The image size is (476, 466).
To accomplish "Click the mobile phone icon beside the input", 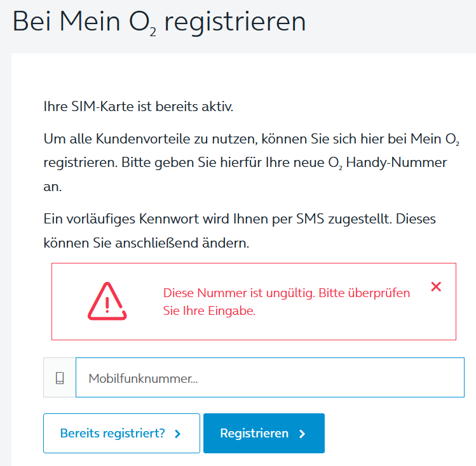I will [x=60, y=378].
